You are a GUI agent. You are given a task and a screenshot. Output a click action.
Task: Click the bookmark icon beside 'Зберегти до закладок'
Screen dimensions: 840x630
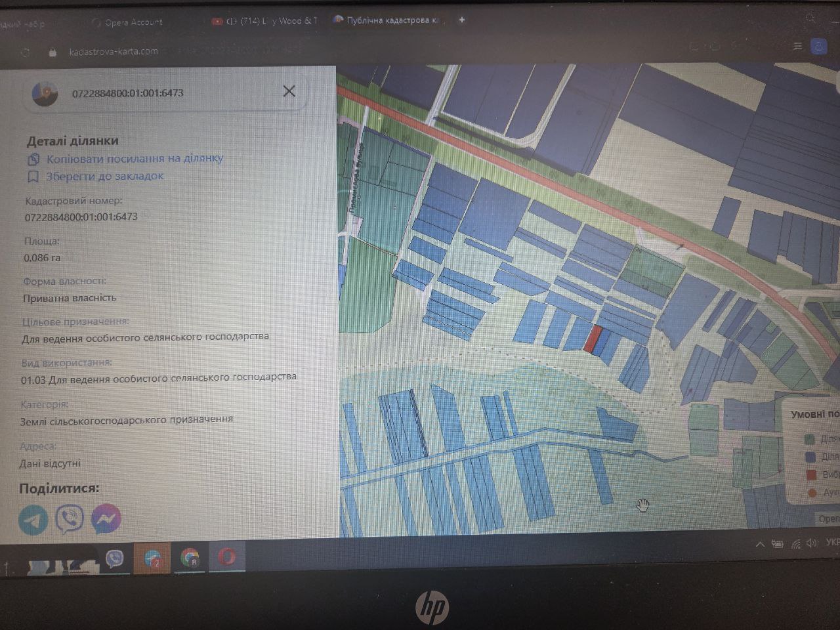coord(33,177)
